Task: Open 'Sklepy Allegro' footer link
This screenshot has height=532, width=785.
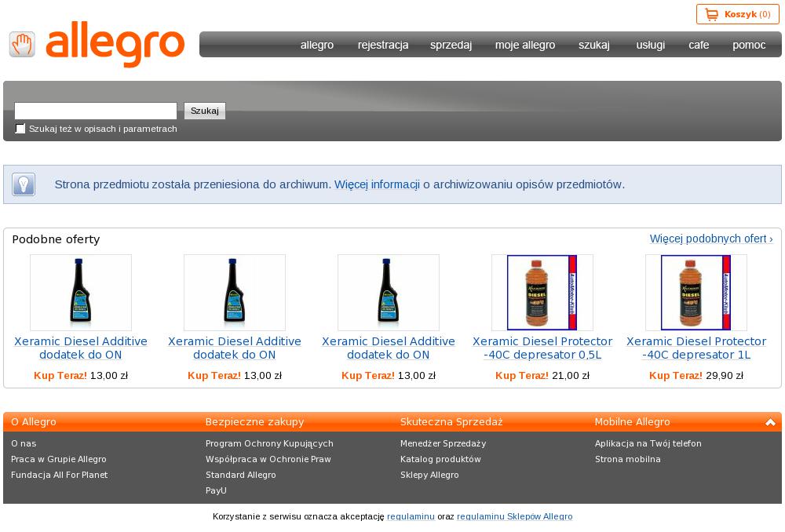Action: coord(429,475)
